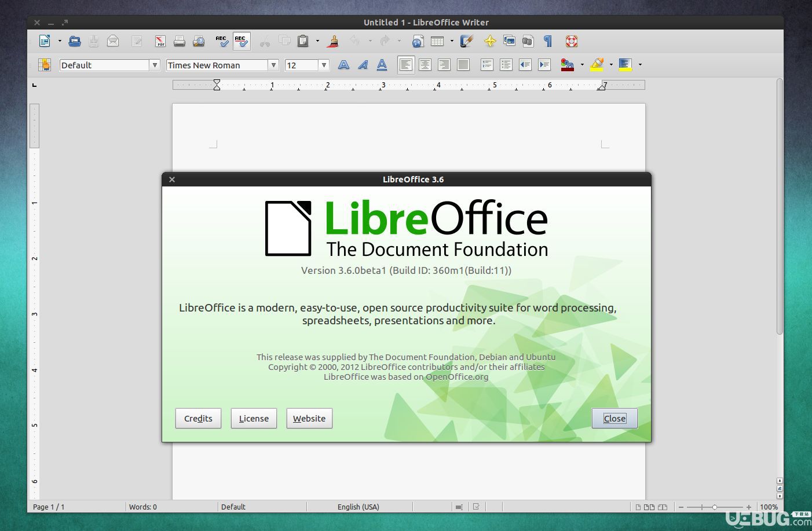Toggle Nonprinting Characters pilcrow

tap(548, 41)
